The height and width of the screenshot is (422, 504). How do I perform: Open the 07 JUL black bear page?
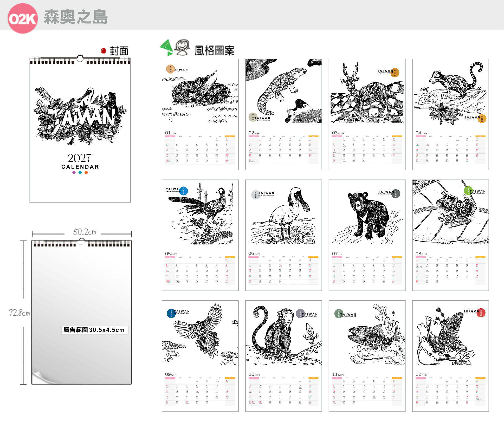pos(367,235)
